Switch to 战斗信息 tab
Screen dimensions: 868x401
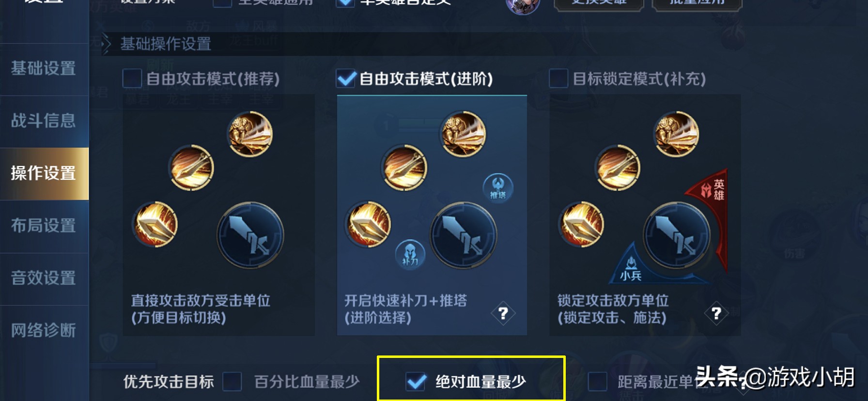click(x=44, y=121)
